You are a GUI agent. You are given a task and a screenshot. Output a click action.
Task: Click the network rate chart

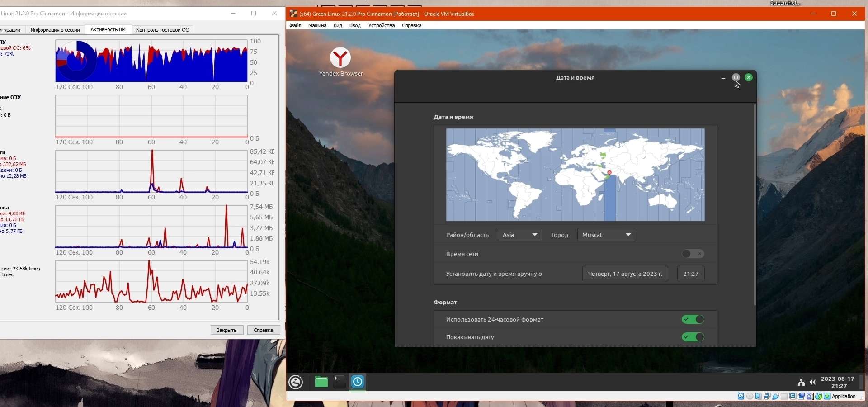[x=151, y=171]
